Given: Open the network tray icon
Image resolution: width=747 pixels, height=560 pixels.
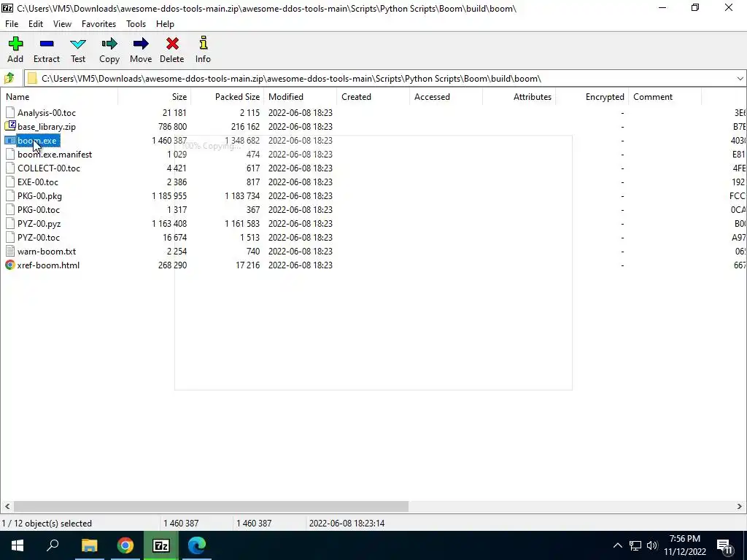Looking at the screenshot, I should pyautogui.click(x=635, y=545).
